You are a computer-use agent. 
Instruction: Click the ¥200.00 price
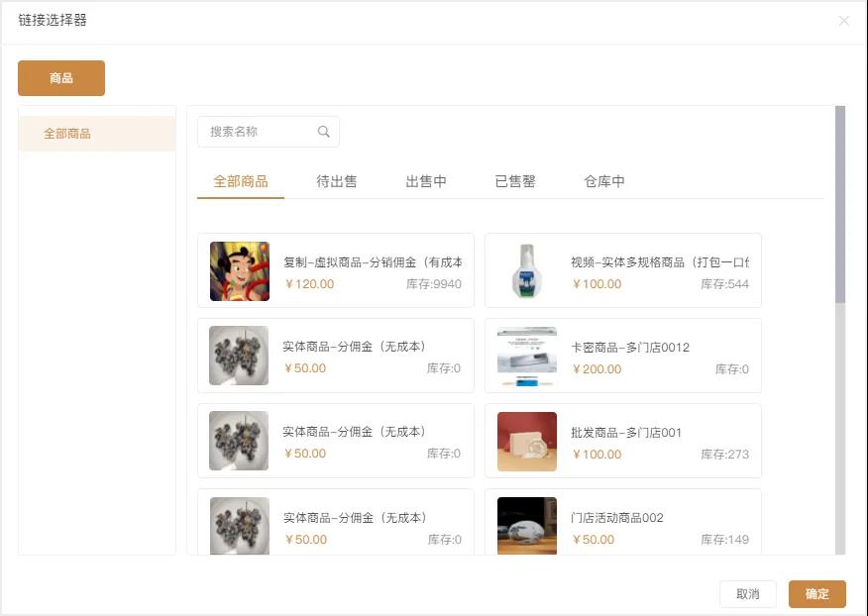597,369
